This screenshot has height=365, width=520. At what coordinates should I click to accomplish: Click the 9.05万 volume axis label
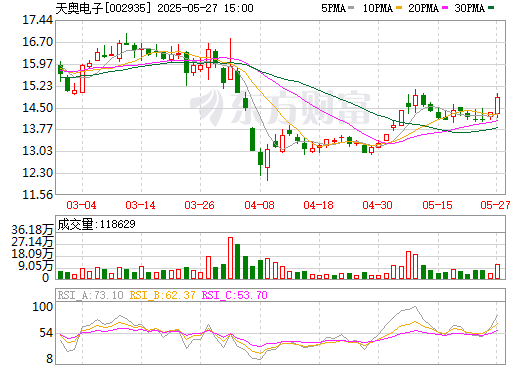[x=35, y=266]
